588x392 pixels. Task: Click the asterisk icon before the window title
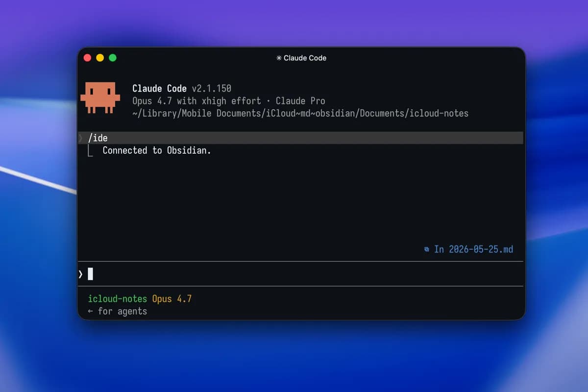[x=279, y=58]
